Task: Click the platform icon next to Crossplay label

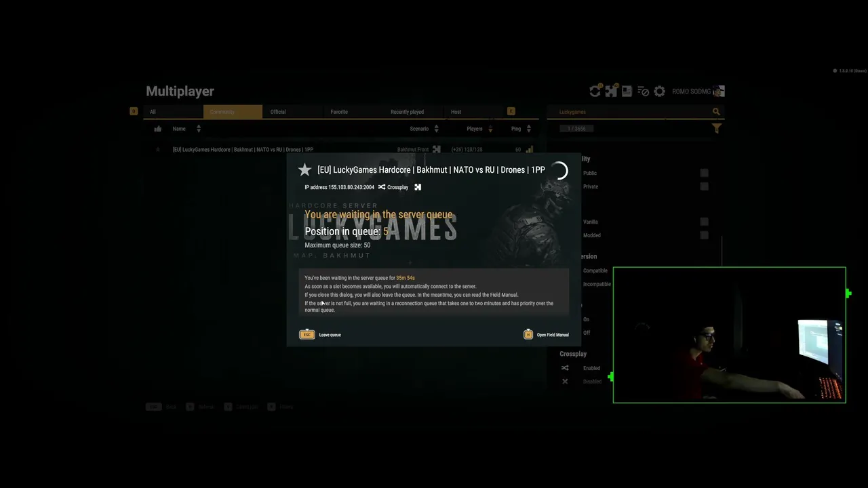Action: [x=418, y=187]
